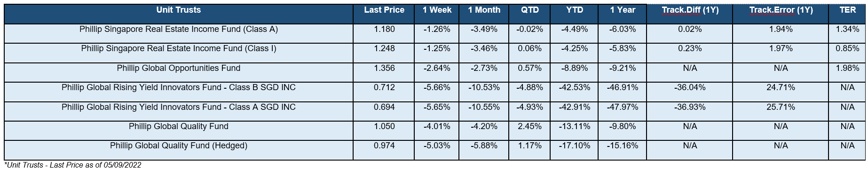
Task: Select the Track.Error (1Y) header
Action: click(781, 10)
